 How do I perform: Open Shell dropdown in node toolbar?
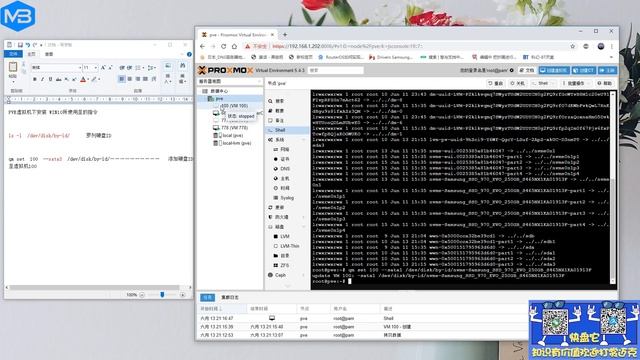coord(543,83)
